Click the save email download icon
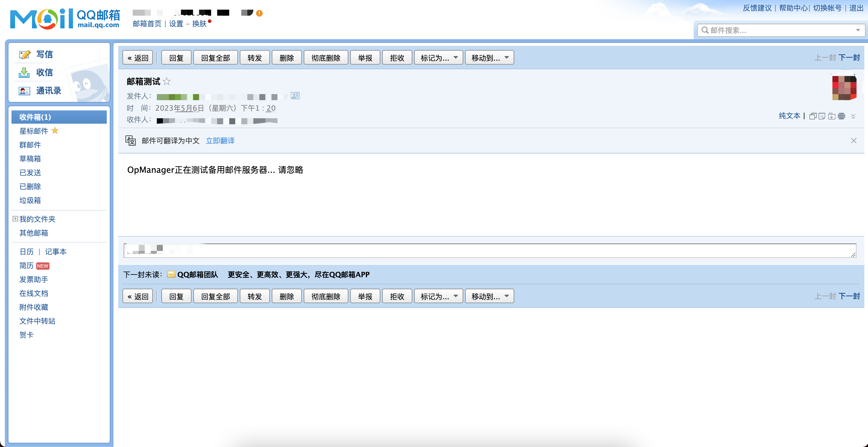868x447 pixels. [x=832, y=116]
